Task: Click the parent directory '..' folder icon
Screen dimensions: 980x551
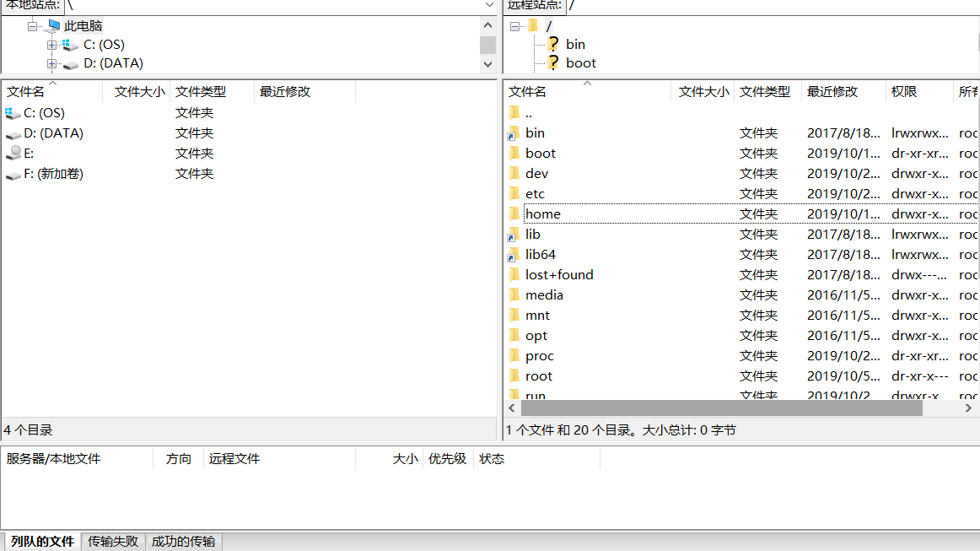Action: (x=514, y=112)
